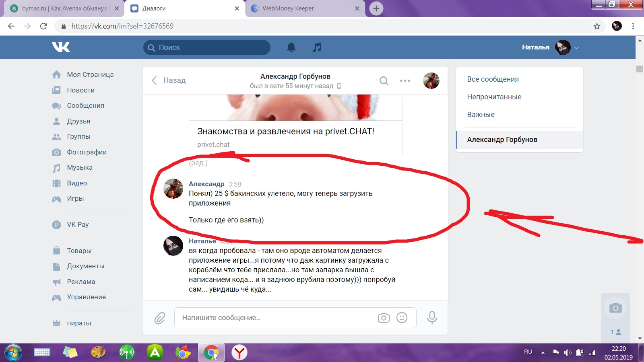Expand the Наталья profile menu
Screen dimensions: 644x362
pos(576,47)
